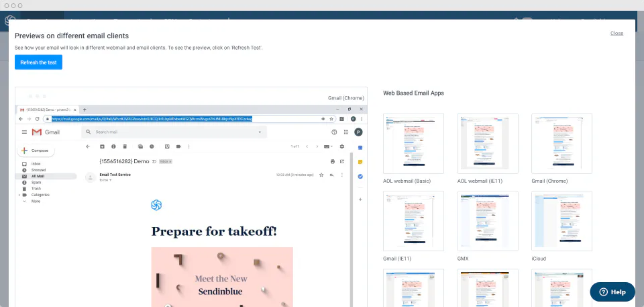Select the Gmail (IE11) preview thumbnail
This screenshot has width=644, height=307.
coord(413,220)
